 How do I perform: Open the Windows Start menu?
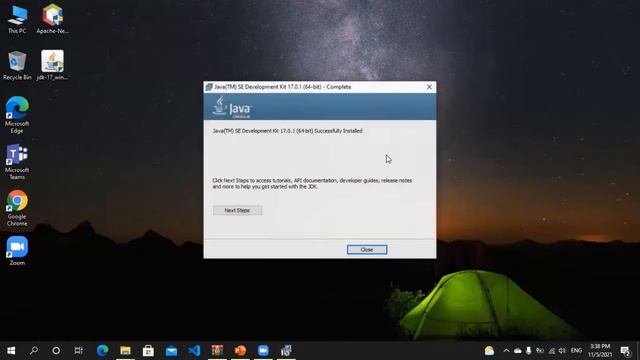(11, 351)
